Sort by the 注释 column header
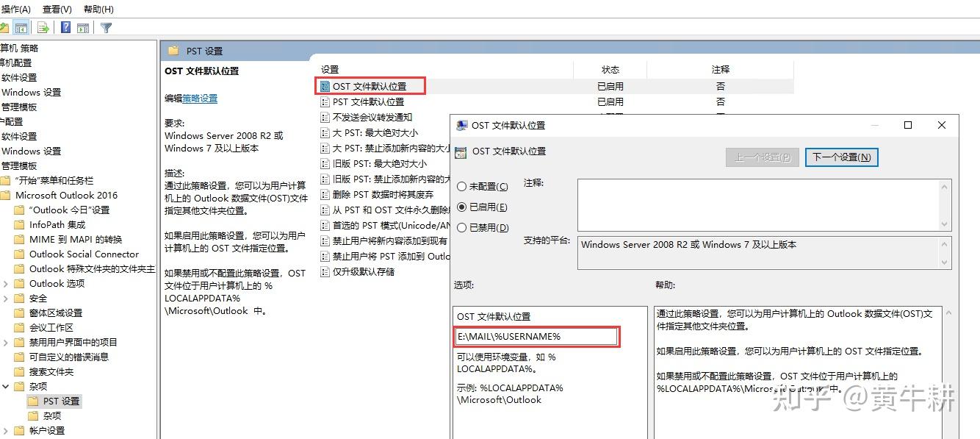The width and height of the screenshot is (980, 439). (720, 70)
